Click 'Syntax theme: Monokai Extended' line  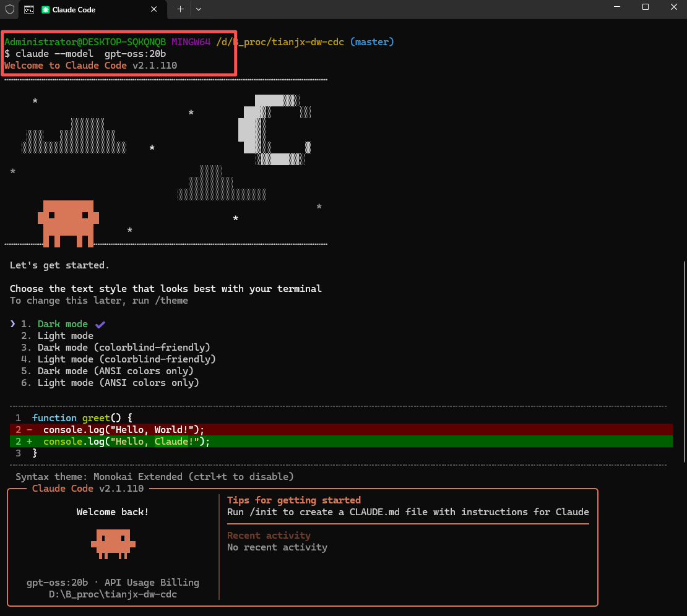[x=154, y=477]
